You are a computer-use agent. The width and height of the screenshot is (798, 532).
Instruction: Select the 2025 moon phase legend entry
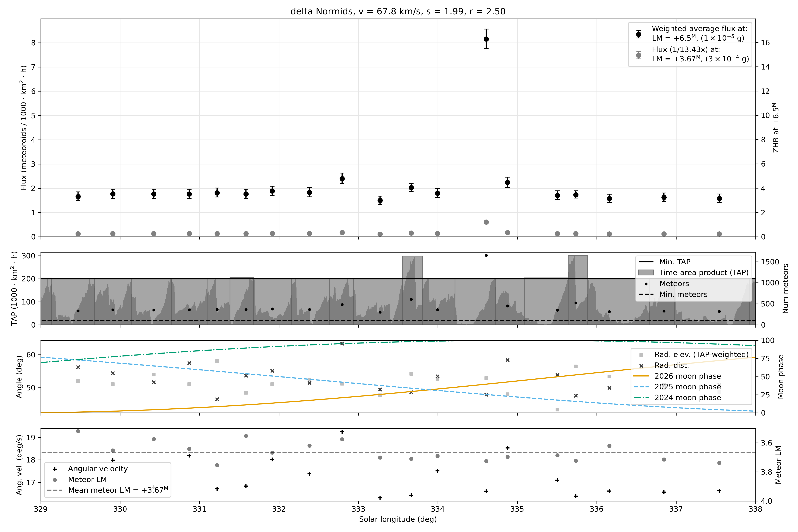687,387
